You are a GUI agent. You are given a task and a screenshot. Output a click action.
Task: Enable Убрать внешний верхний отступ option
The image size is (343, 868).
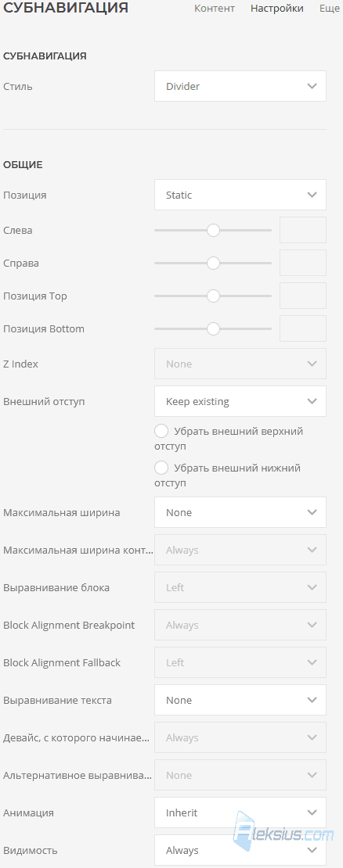click(x=161, y=431)
